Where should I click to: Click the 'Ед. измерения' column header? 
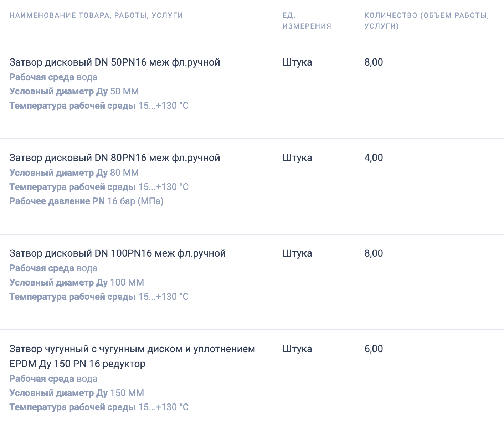(307, 21)
